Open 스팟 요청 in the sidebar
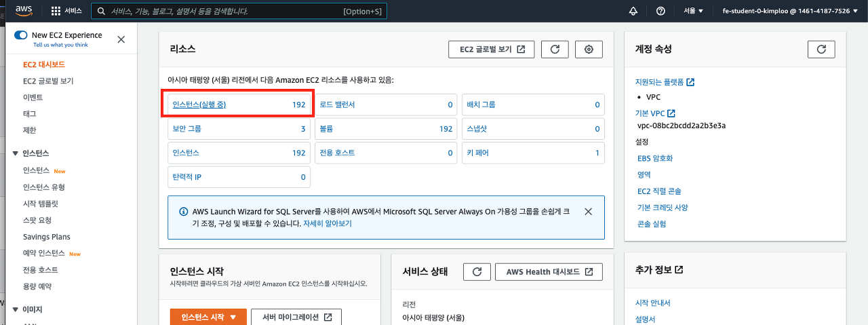868x325 pixels. pyautogui.click(x=37, y=220)
